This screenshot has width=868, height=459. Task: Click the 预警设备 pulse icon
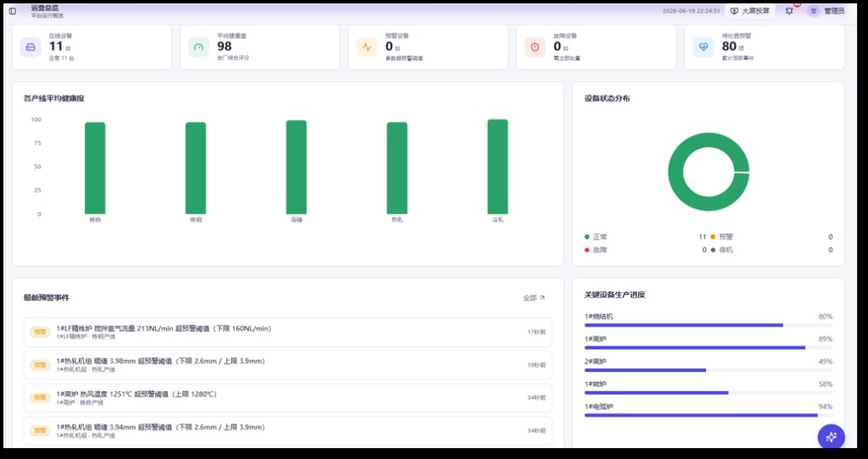point(367,47)
